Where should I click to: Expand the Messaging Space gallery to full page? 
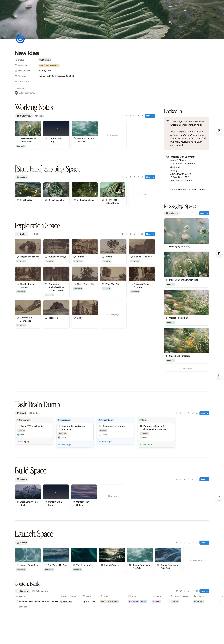(192, 213)
